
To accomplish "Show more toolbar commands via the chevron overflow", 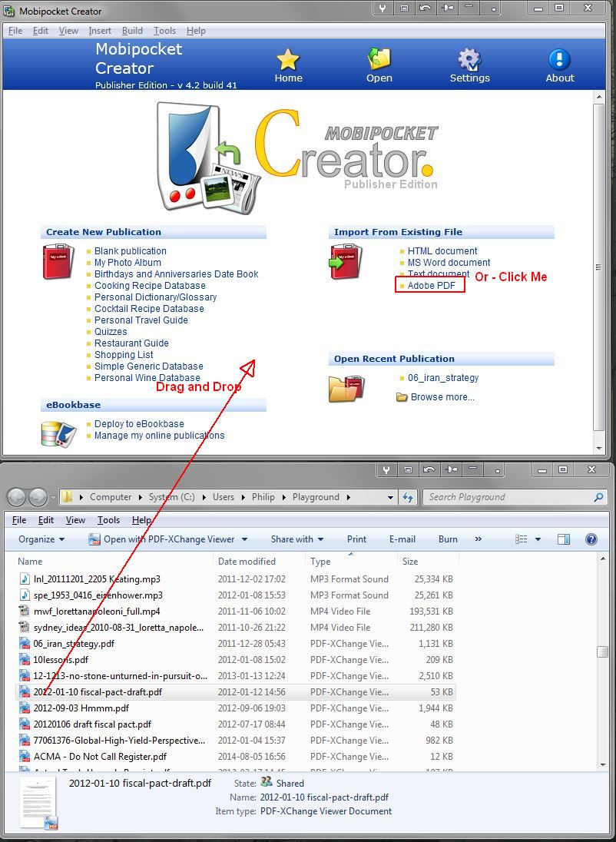I will pos(478,539).
